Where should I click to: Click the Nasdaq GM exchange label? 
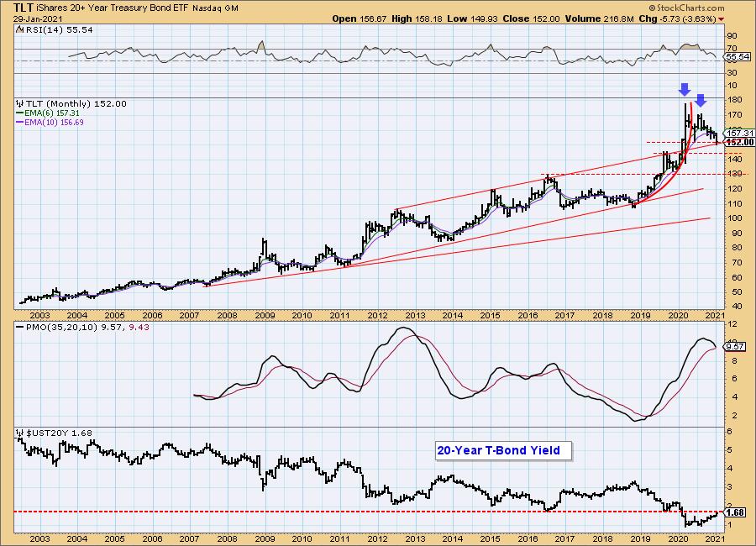pyautogui.click(x=216, y=8)
